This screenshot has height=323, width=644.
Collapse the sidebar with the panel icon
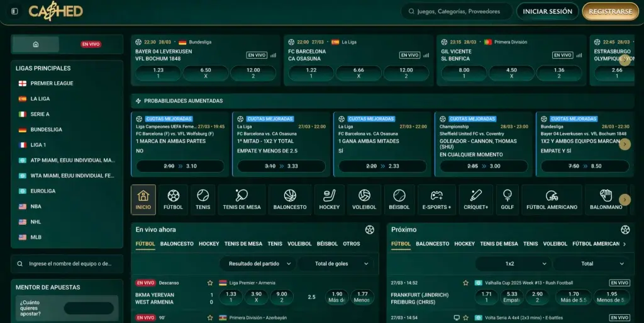point(14,11)
